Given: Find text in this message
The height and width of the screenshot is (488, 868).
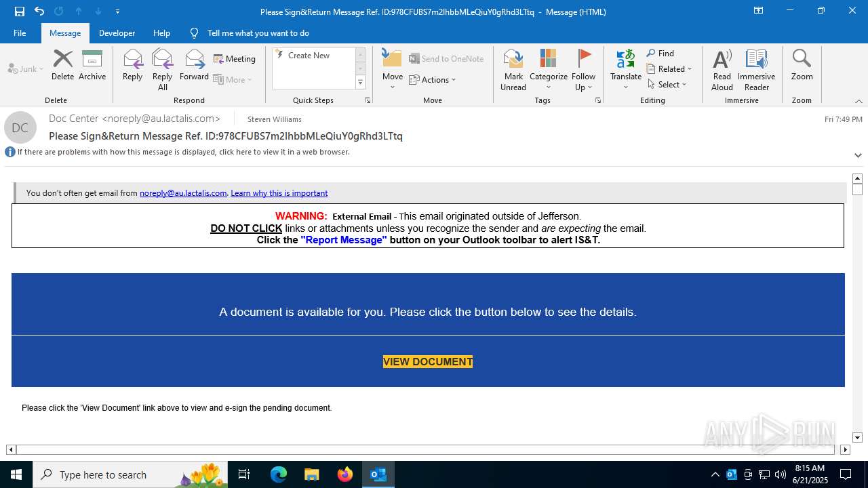Looking at the screenshot, I should tap(660, 54).
